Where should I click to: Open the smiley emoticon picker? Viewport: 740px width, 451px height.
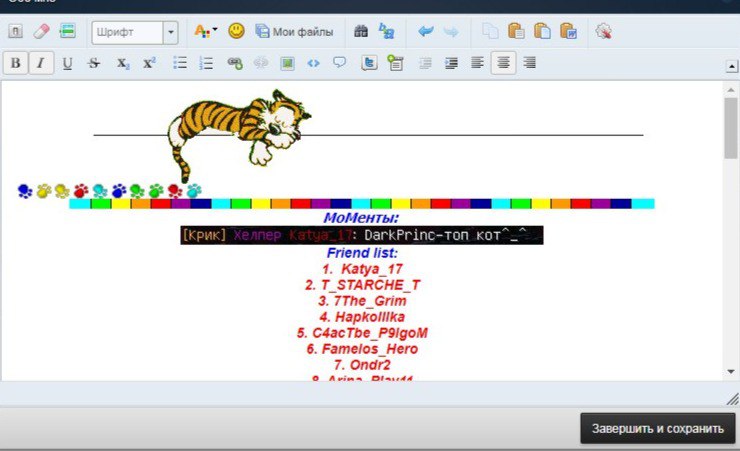coord(236,31)
